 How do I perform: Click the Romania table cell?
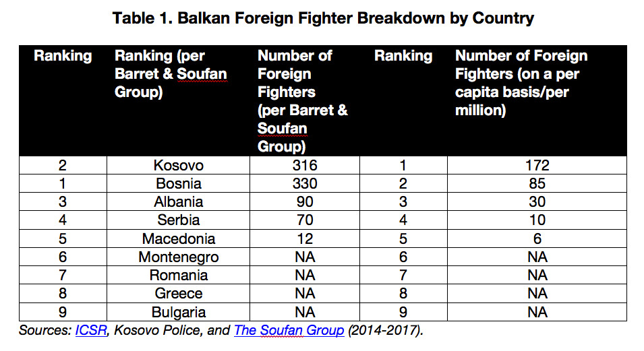click(178, 275)
